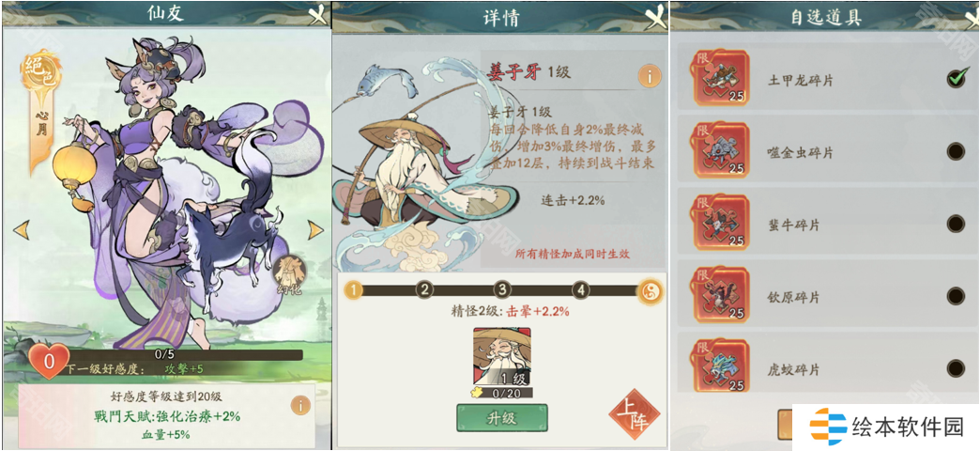The height and width of the screenshot is (451, 980).
Task: Select the 虎蛟碎片 radio option
Action: 956,367
